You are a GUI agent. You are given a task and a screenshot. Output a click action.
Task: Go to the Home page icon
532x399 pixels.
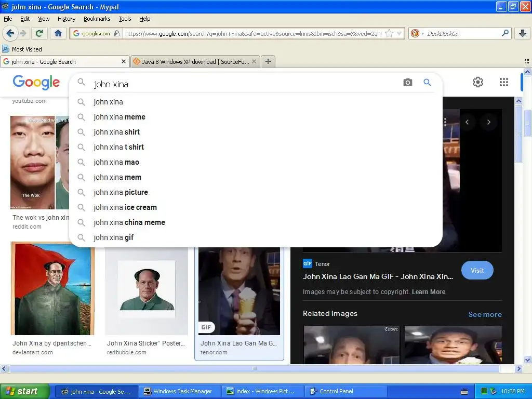[58, 33]
